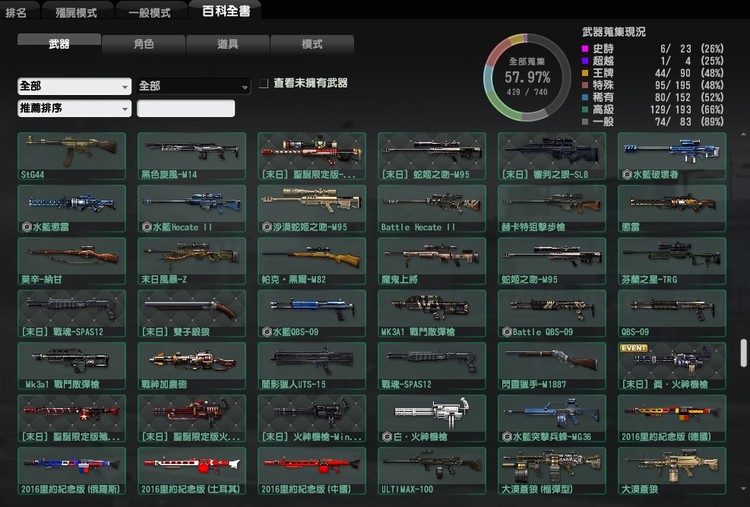Image resolution: width=750 pixels, height=507 pixels.
Task: Switch to the 殭屍模式 tab
Action: [x=77, y=12]
